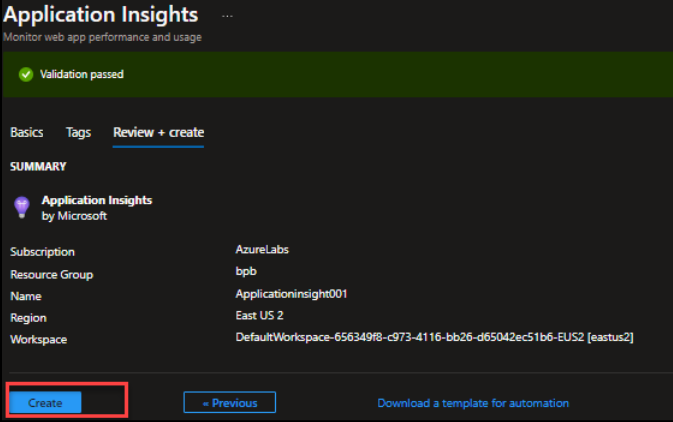
Task: Click the Monitor web app performance subtitle
Action: (x=102, y=37)
